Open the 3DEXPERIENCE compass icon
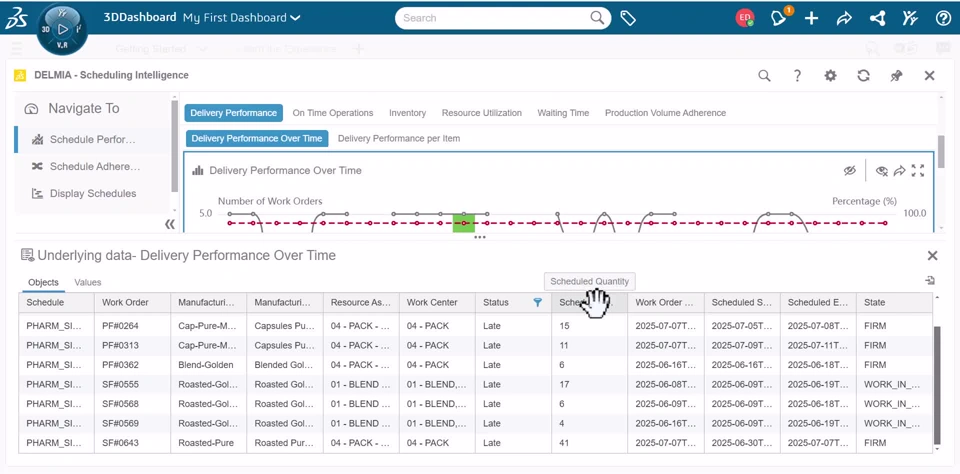The height and width of the screenshot is (474, 960). coord(62,29)
